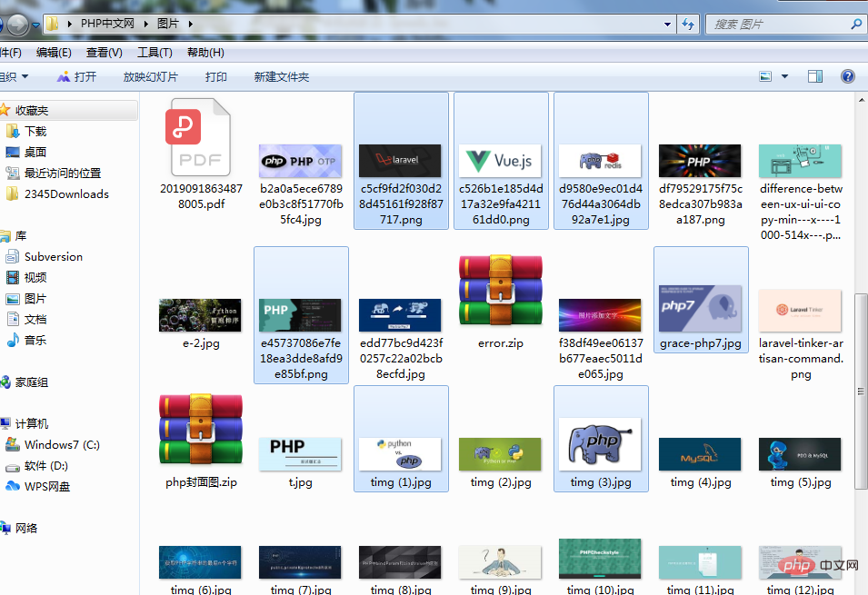Click the search magnifier icon

click(x=856, y=24)
